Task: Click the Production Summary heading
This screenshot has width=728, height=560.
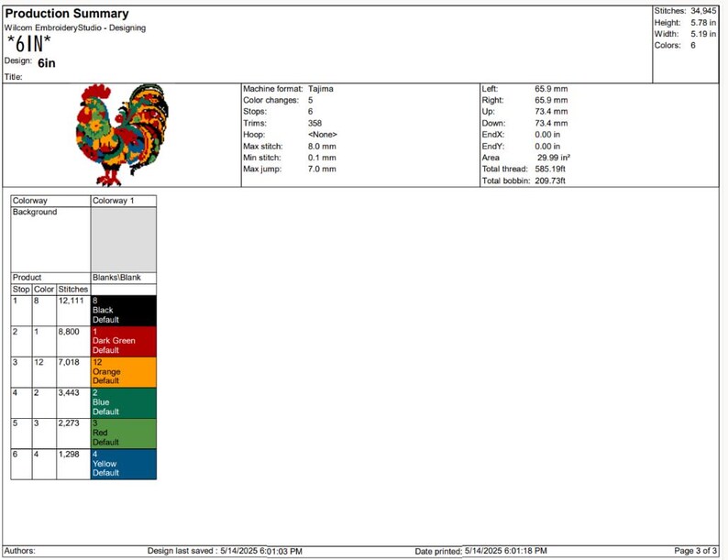Action: (x=67, y=14)
